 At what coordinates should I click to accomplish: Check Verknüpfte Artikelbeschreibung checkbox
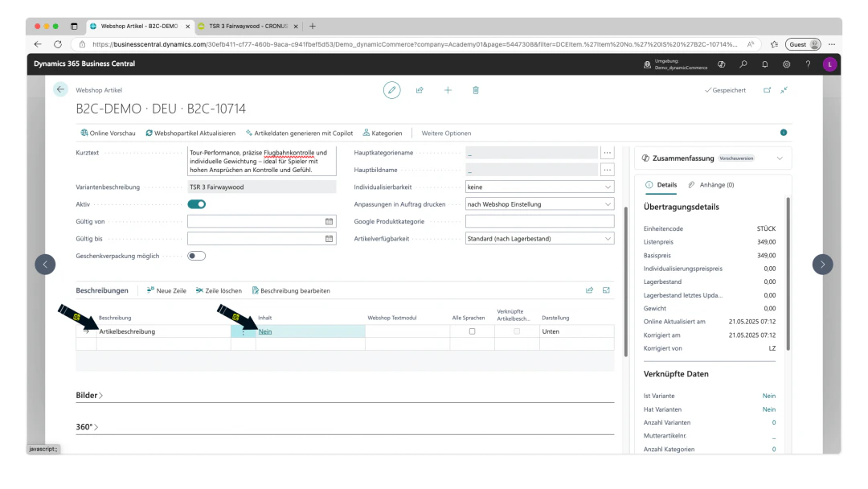point(517,331)
